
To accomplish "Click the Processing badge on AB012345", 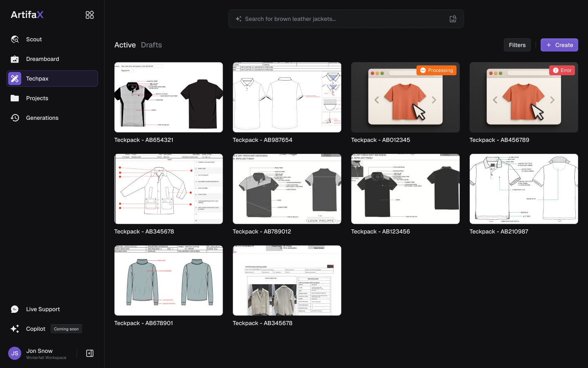I will 437,70.
